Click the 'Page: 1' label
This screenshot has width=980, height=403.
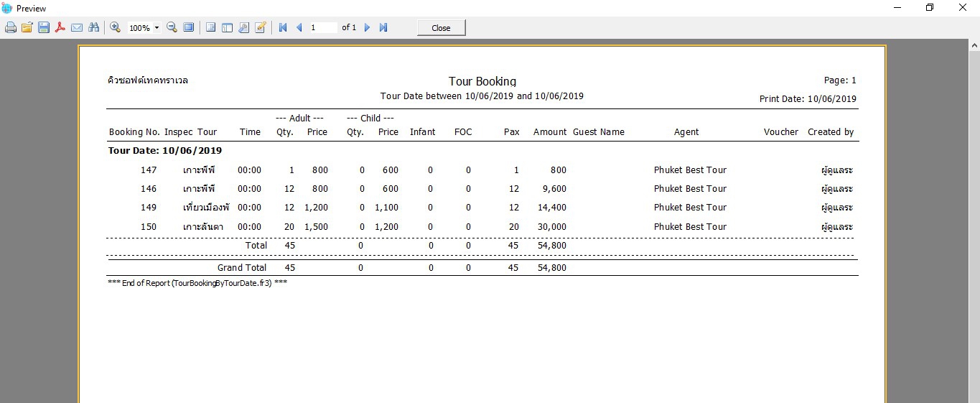(x=840, y=80)
